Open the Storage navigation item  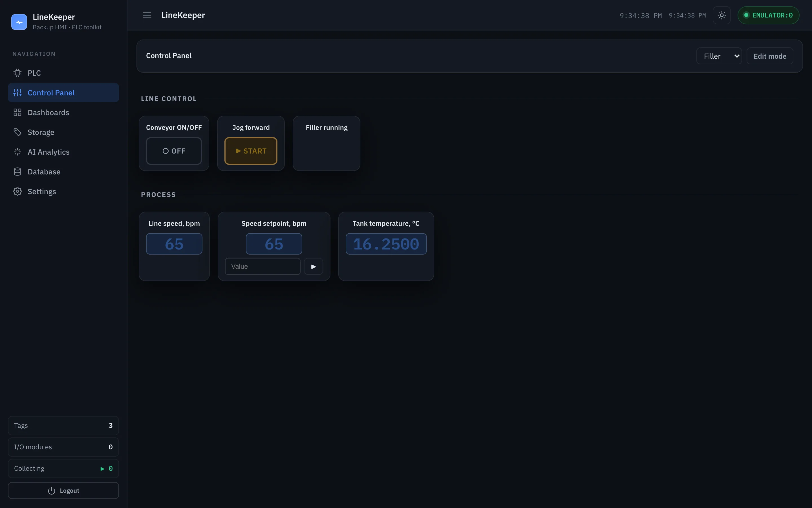point(63,132)
